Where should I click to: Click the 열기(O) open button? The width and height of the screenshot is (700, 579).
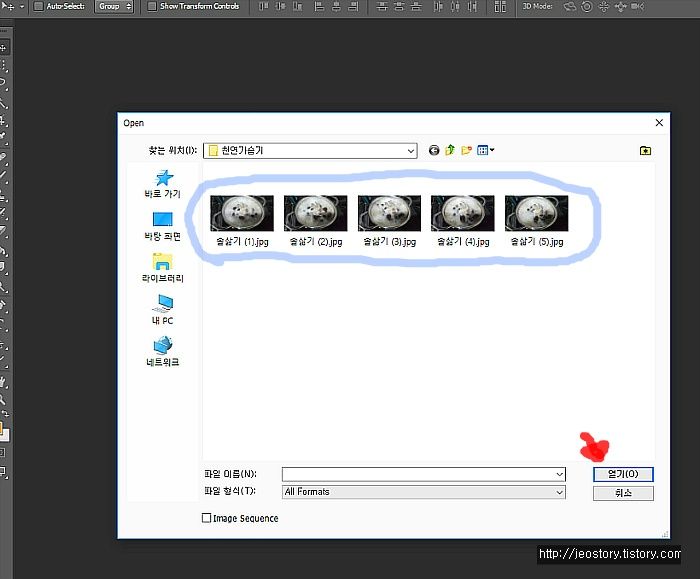[x=623, y=474]
